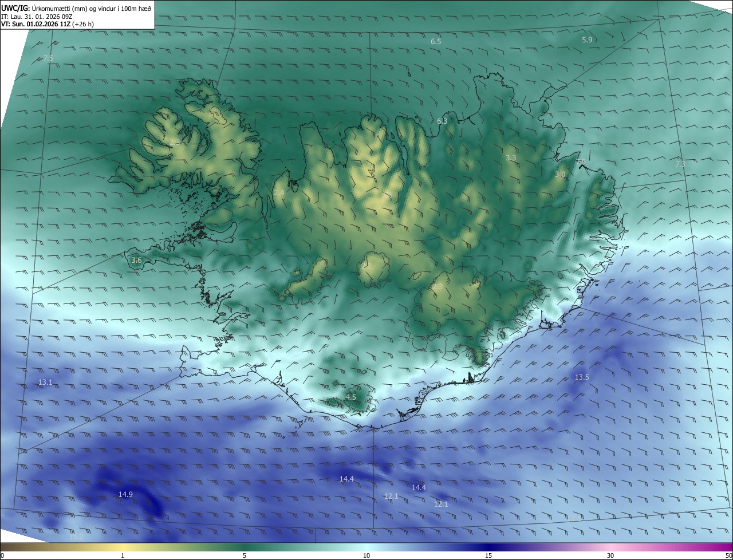The width and height of the screenshot is (733, 560).
Task: Click the 3.0 value label on map
Action: point(560,174)
